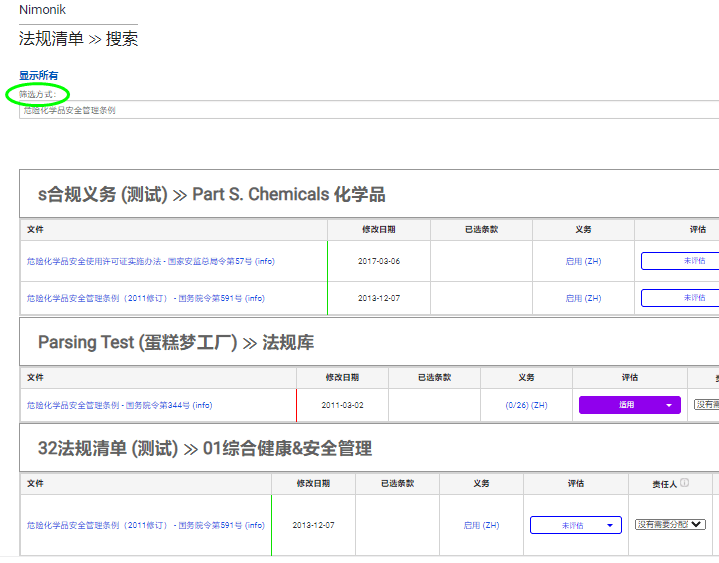Open 第591号 document under Part S. Chemicals
Screen dimensions: 719x563
point(145,298)
